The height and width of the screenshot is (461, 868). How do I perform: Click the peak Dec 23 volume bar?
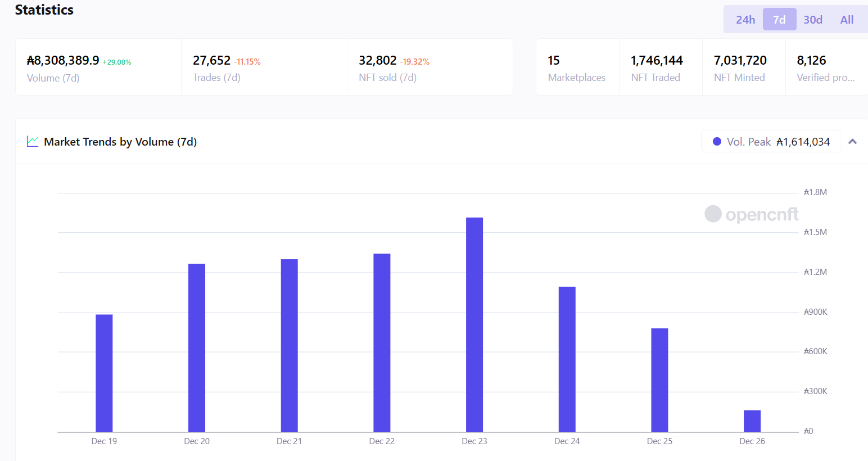coord(474,325)
